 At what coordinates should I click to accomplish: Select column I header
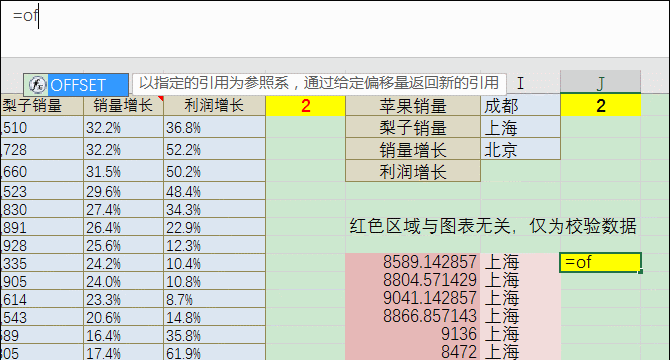pos(520,82)
